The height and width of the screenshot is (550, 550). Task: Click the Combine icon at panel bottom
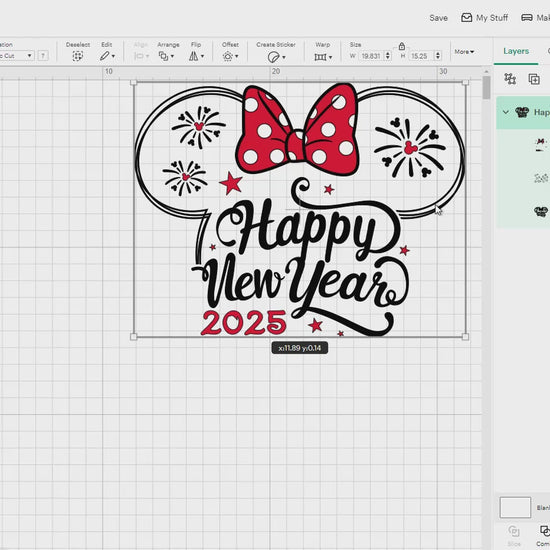545,530
